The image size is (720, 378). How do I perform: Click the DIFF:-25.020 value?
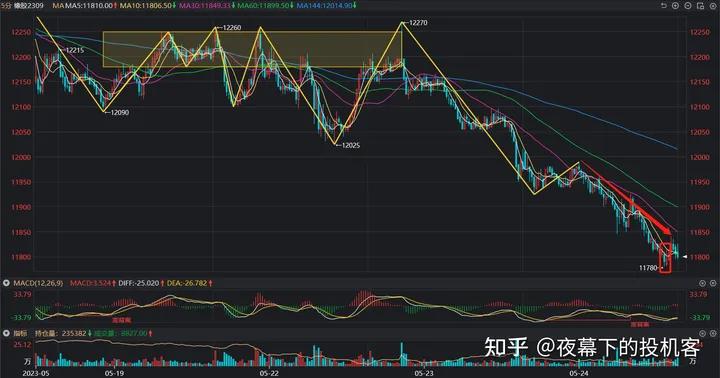tap(139, 283)
